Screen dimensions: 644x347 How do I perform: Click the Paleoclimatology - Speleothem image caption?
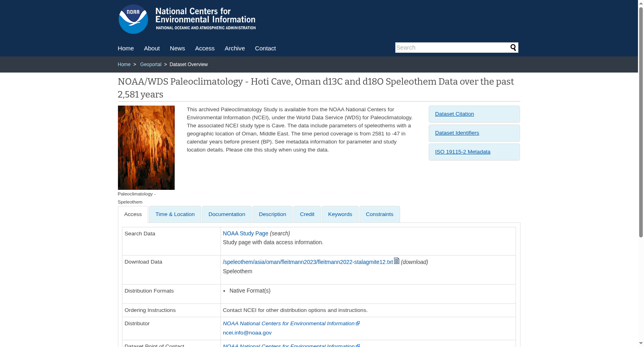136,198
